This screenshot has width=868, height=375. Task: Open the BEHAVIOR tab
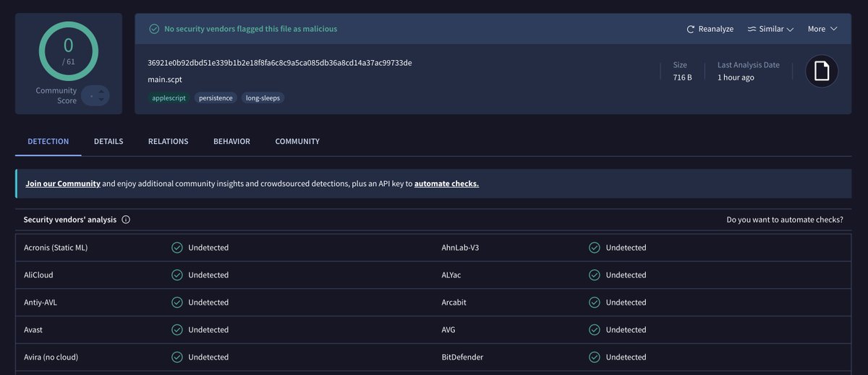[x=231, y=141]
